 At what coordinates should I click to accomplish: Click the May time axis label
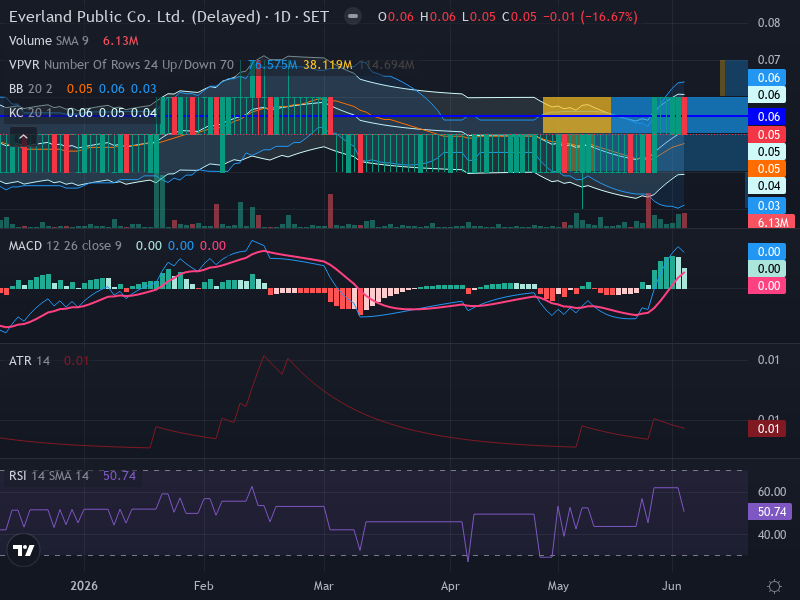[x=558, y=586]
